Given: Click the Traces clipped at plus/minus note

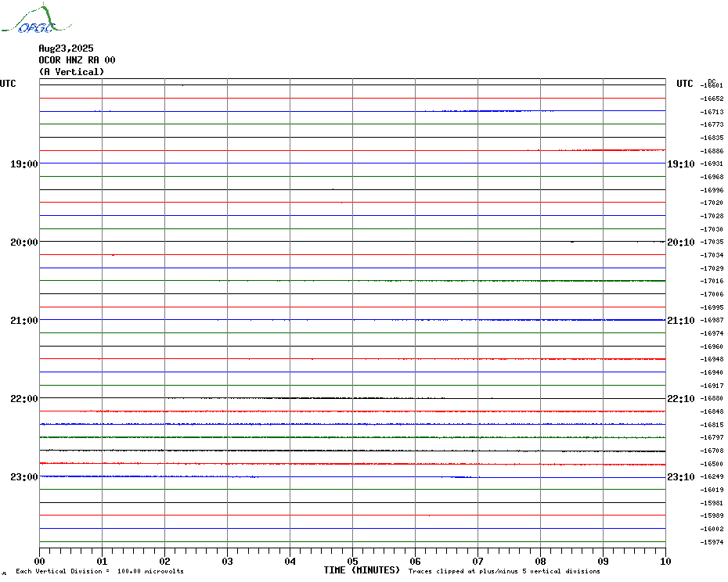Looking at the screenshot, I should pos(504,571).
